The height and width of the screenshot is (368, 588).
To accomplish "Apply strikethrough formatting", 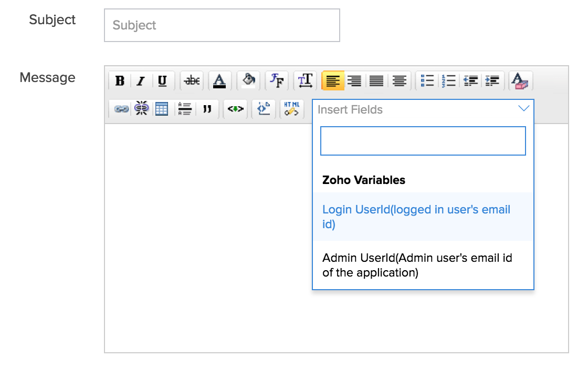I will tap(192, 81).
